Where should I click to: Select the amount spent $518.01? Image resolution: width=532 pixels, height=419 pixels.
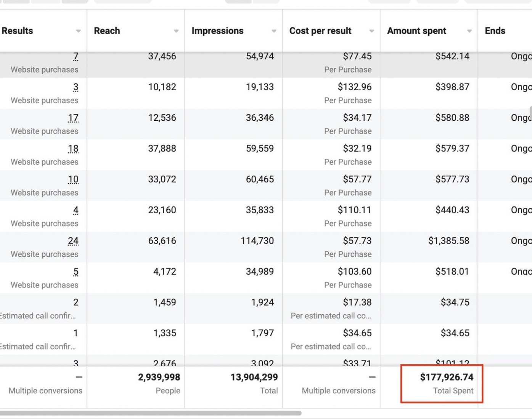(452, 272)
